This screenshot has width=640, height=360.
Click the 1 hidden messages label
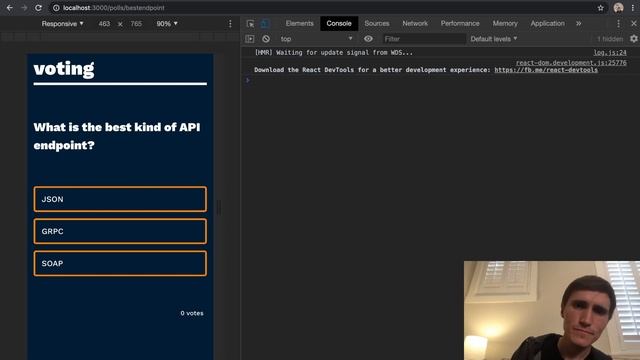pyautogui.click(x=610, y=39)
